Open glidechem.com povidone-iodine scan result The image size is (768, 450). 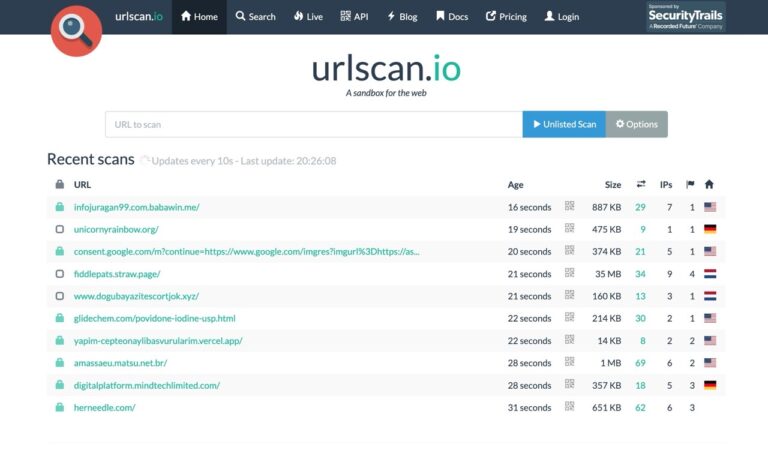click(155, 318)
